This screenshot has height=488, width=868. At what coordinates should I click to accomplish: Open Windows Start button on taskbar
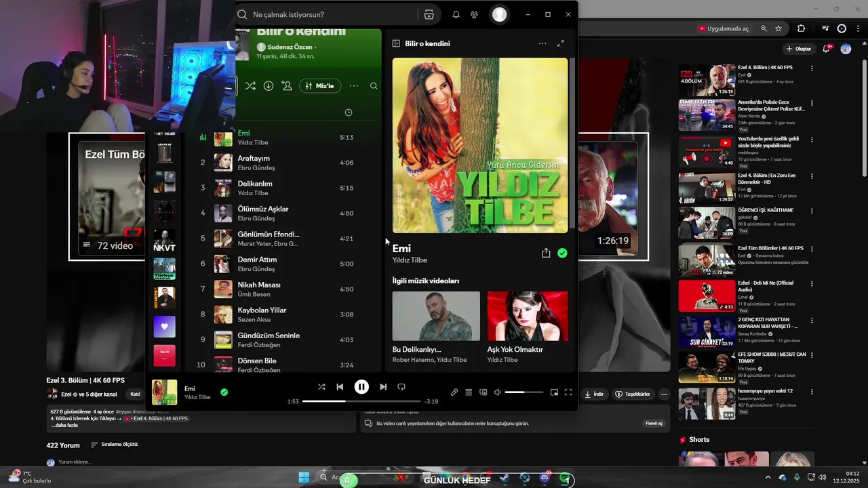[304, 477]
